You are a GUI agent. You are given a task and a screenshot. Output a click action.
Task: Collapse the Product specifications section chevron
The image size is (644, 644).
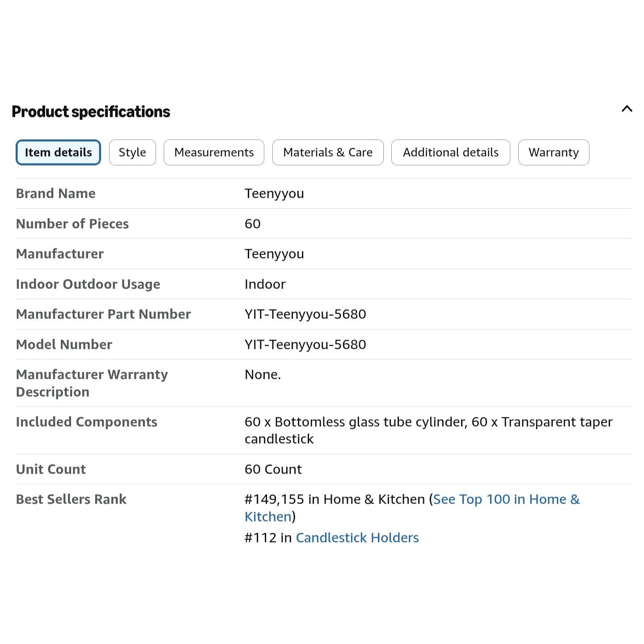pos(627,109)
